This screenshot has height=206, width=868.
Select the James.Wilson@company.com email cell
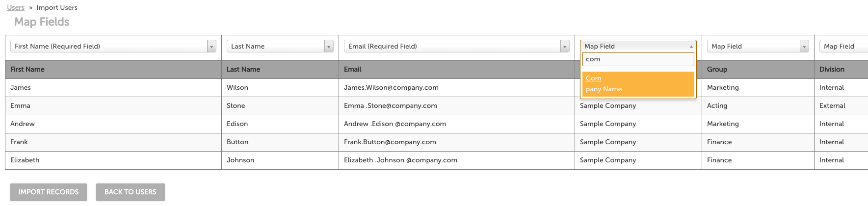pyautogui.click(x=391, y=88)
